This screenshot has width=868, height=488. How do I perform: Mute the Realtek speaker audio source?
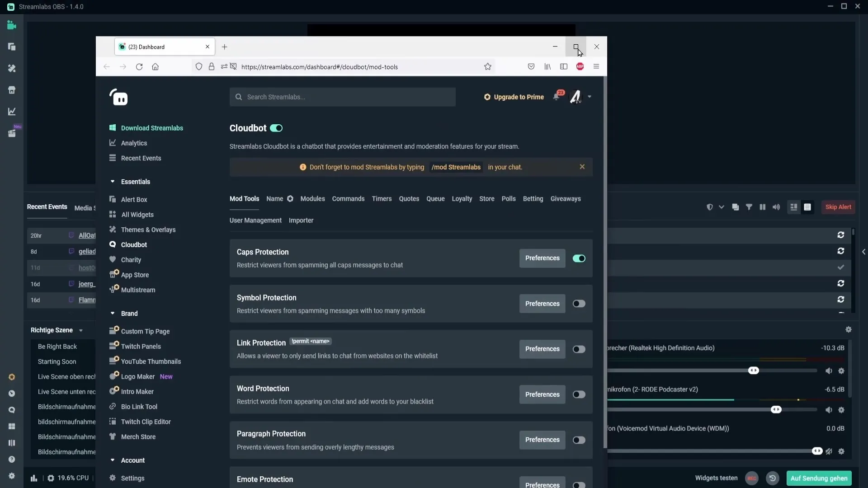coord(829,371)
